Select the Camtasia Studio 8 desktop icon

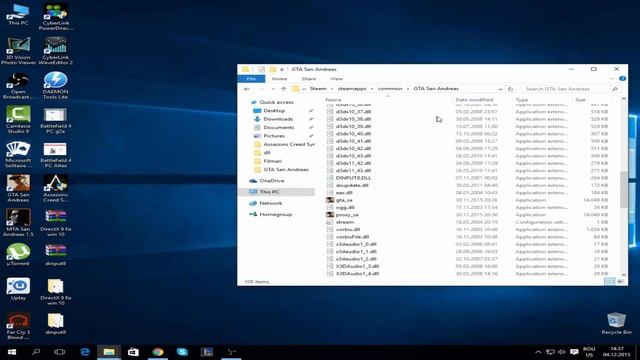click(x=18, y=119)
